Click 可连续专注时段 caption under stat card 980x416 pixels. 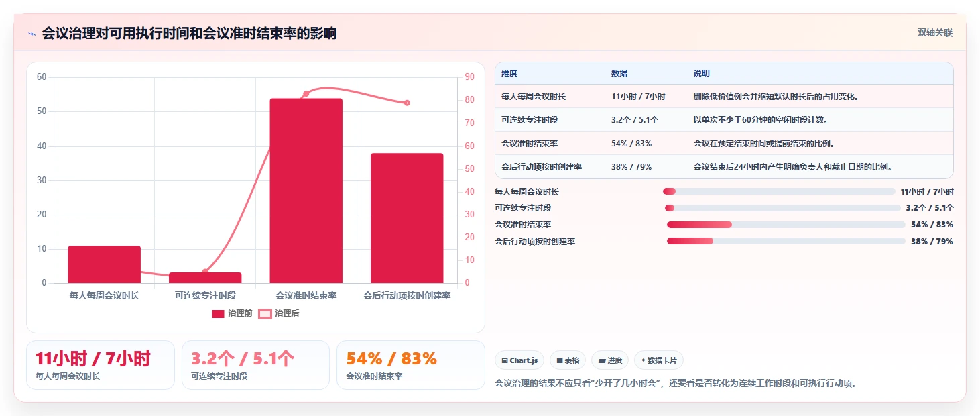(219, 376)
